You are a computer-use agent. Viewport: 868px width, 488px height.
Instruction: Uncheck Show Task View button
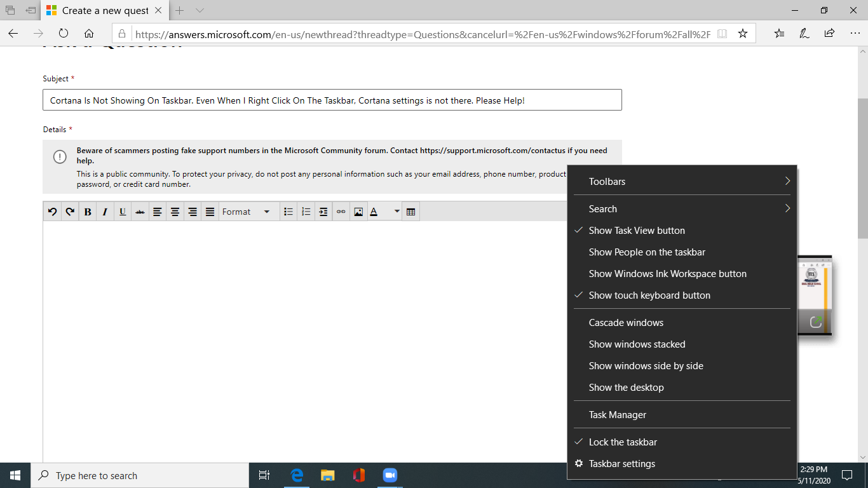(682, 230)
